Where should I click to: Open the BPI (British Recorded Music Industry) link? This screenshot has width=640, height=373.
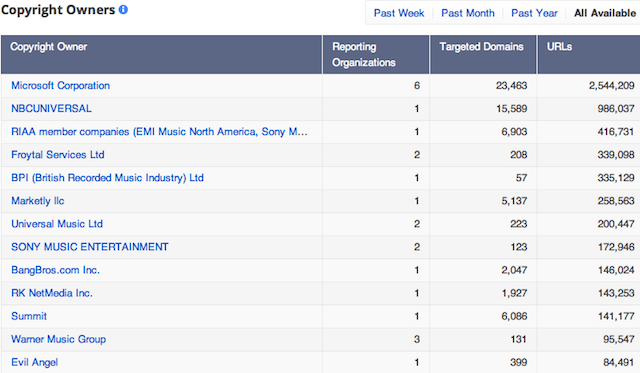click(x=107, y=178)
